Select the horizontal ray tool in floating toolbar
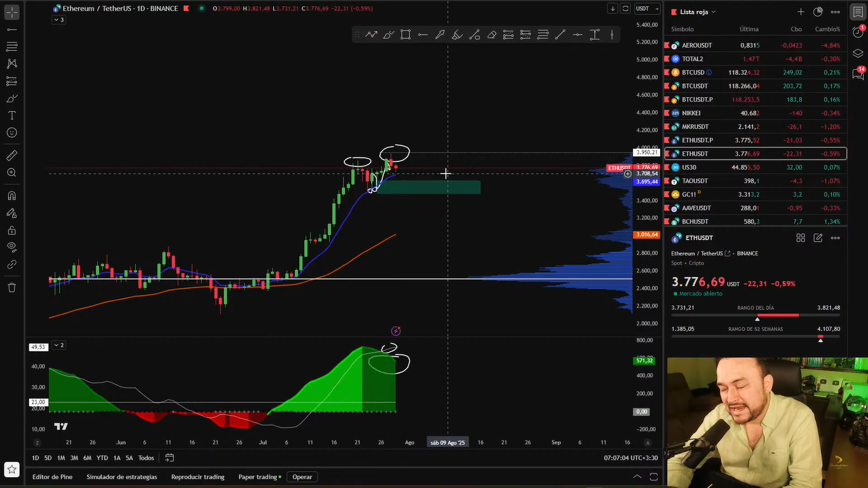 [x=423, y=35]
